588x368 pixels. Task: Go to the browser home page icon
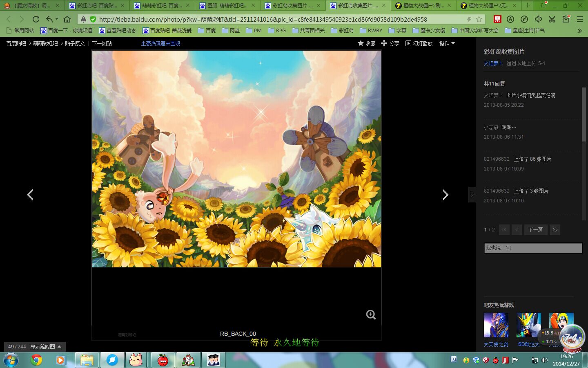tap(67, 19)
